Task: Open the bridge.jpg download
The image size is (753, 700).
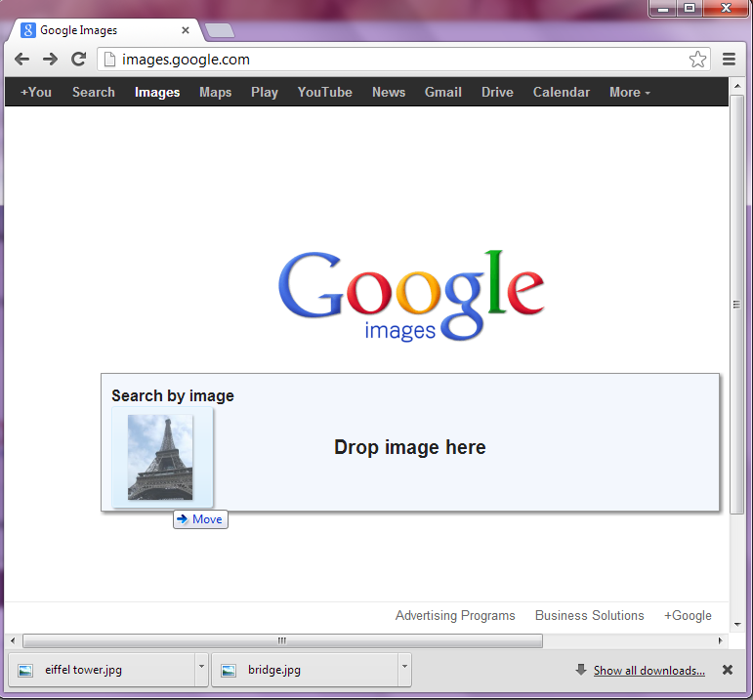Action: pos(305,670)
